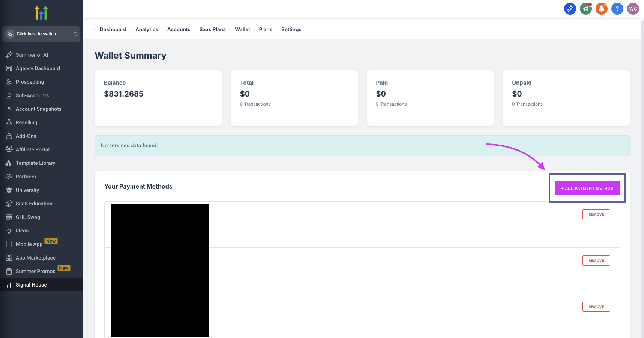
Task: Click the Wallet Summary heading
Action: coord(131,55)
